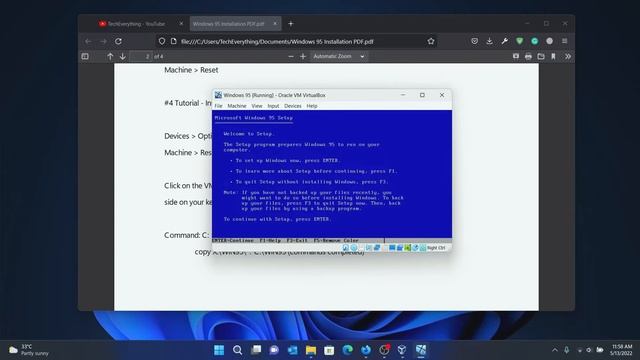Click the wrench toolbar icon in Firefox

pyautogui.click(x=504, y=41)
